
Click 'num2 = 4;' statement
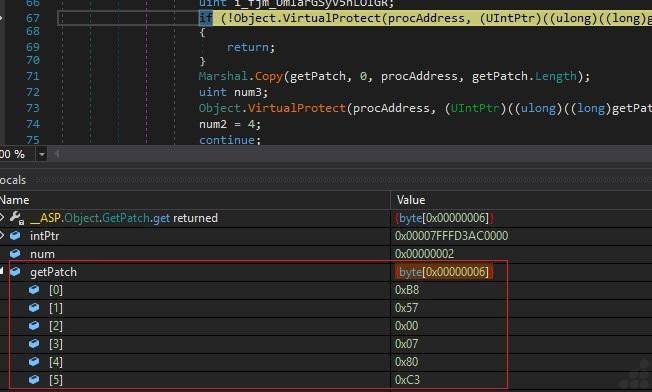tap(230, 124)
